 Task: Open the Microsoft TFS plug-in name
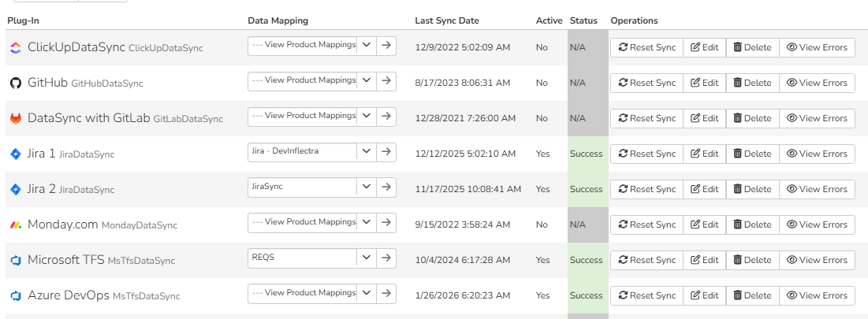pyautogui.click(x=65, y=260)
